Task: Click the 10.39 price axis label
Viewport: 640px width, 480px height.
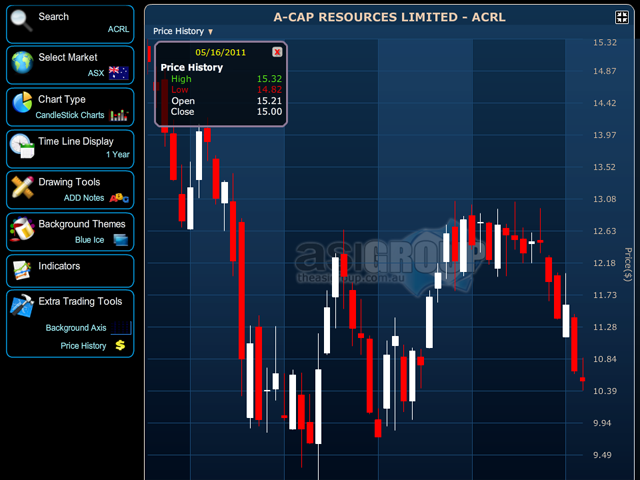Action: pyautogui.click(x=605, y=391)
